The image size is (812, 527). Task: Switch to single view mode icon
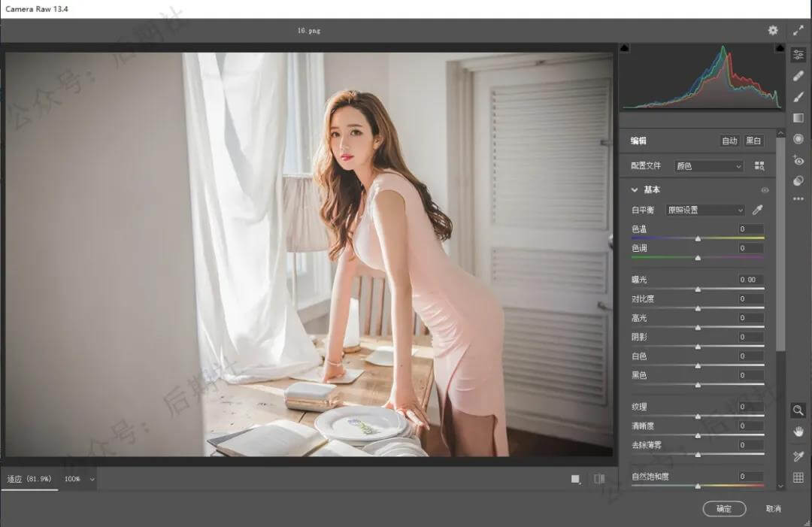(x=575, y=479)
